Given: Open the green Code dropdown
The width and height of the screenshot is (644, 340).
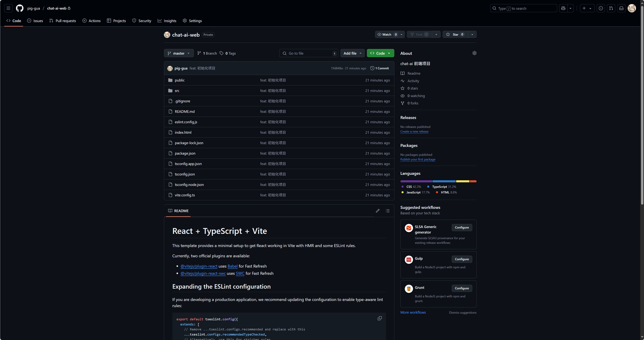Looking at the screenshot, I should [x=380, y=53].
